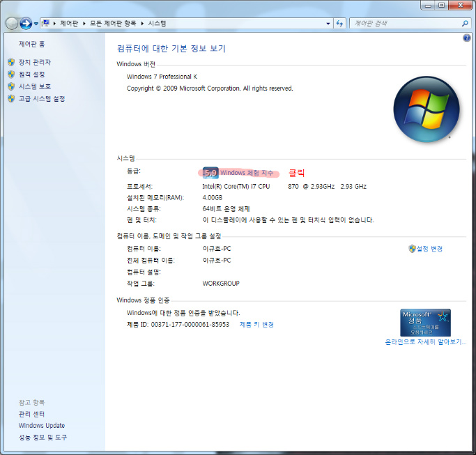The height and width of the screenshot is (455, 476).
Task: Click the Microsoft 정품 genuine software badge
Action: click(x=425, y=323)
